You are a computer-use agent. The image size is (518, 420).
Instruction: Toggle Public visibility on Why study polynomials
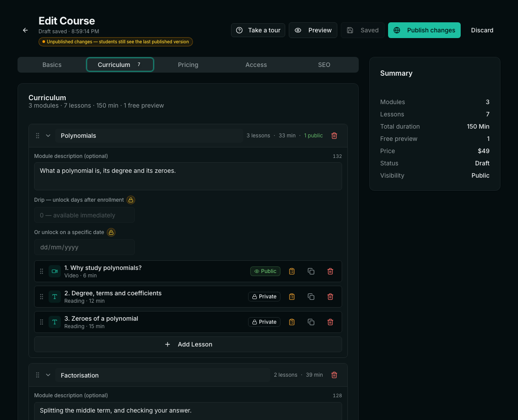[265, 271]
